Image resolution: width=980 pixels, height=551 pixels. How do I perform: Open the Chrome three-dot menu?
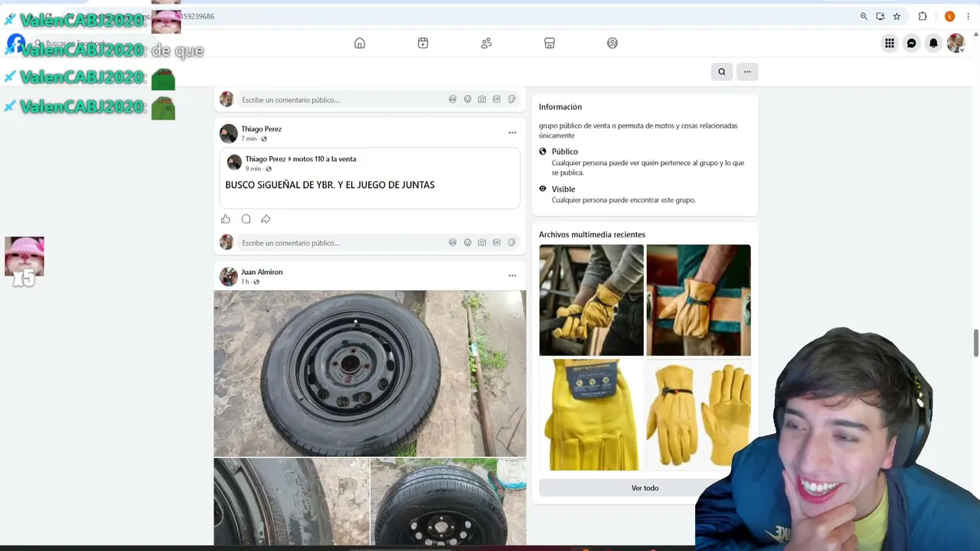(x=968, y=16)
